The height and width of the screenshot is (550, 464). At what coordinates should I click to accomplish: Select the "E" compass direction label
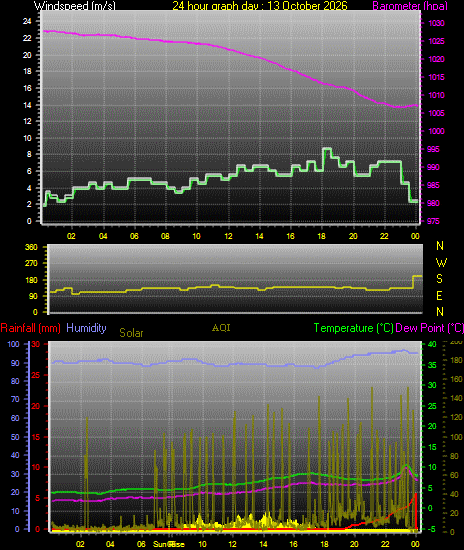(439, 296)
